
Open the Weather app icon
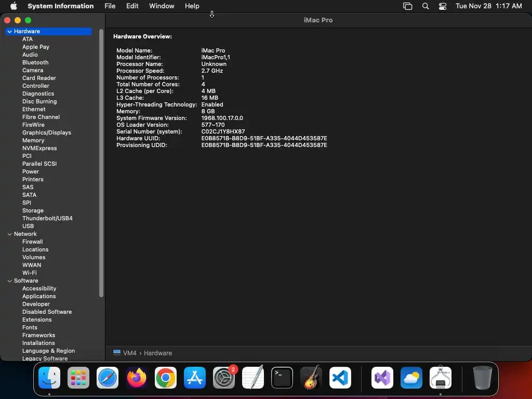pyautogui.click(x=411, y=378)
